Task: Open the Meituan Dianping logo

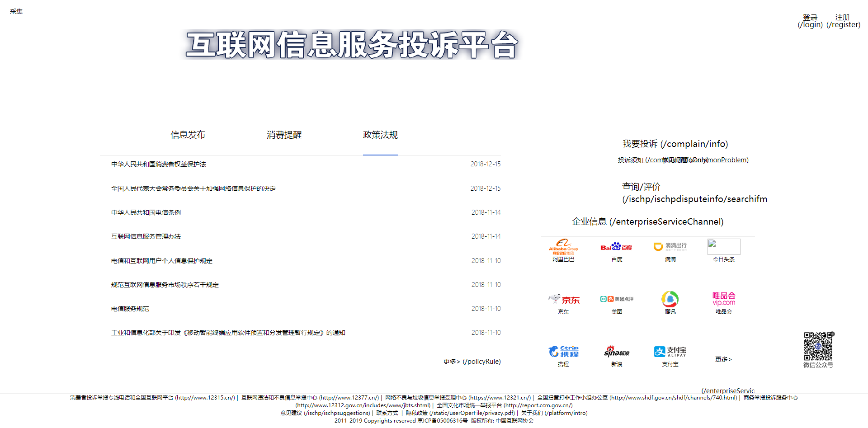Action: 617,299
